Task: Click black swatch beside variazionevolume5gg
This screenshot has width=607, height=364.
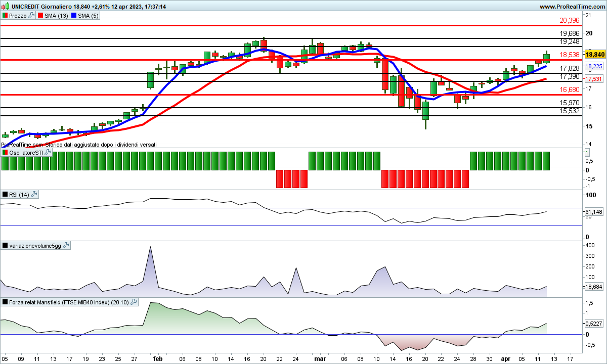Action: (6, 246)
